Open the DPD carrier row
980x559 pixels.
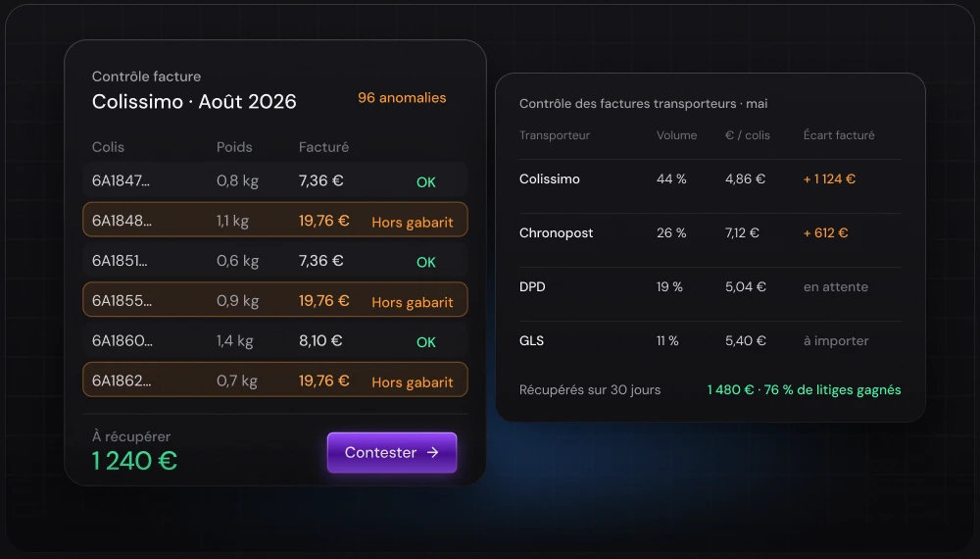[710, 286]
